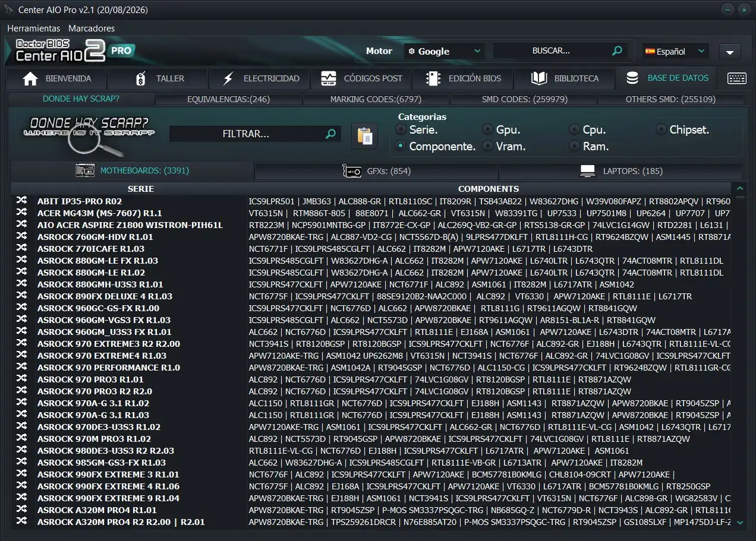Expand the down-arrow menu button next to the language selector

pyautogui.click(x=730, y=52)
